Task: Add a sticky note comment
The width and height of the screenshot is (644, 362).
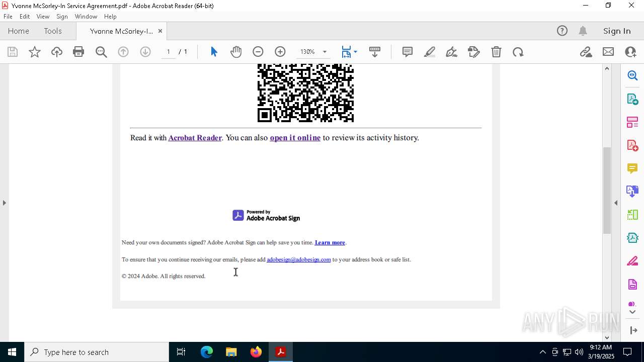Action: coord(408,52)
